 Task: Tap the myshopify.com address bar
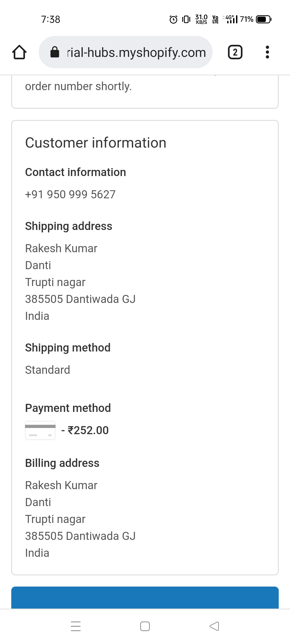coord(136,52)
